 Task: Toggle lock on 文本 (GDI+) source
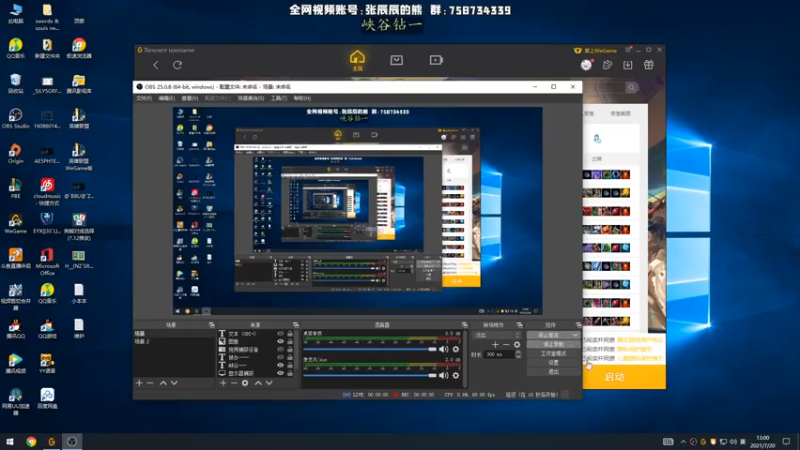tap(290, 334)
